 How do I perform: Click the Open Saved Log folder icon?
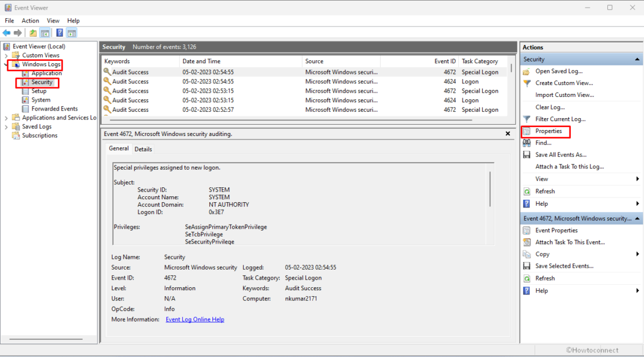[526, 72]
